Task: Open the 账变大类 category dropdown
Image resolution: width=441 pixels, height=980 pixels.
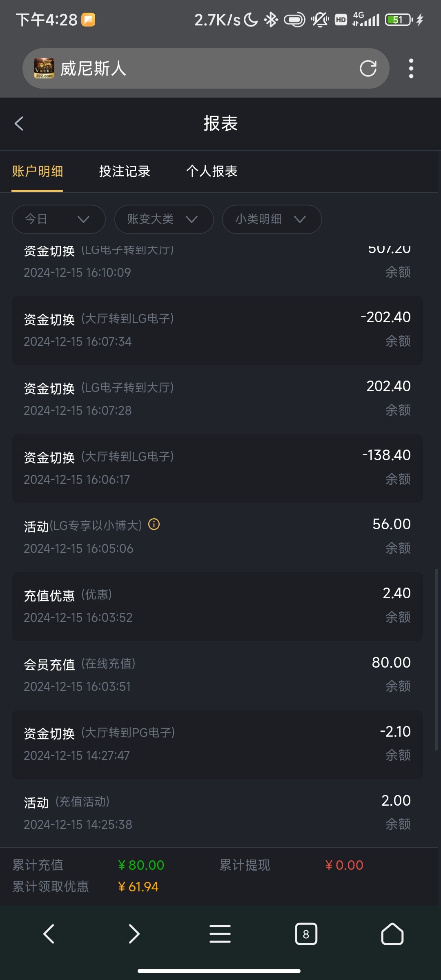Action: [x=164, y=219]
